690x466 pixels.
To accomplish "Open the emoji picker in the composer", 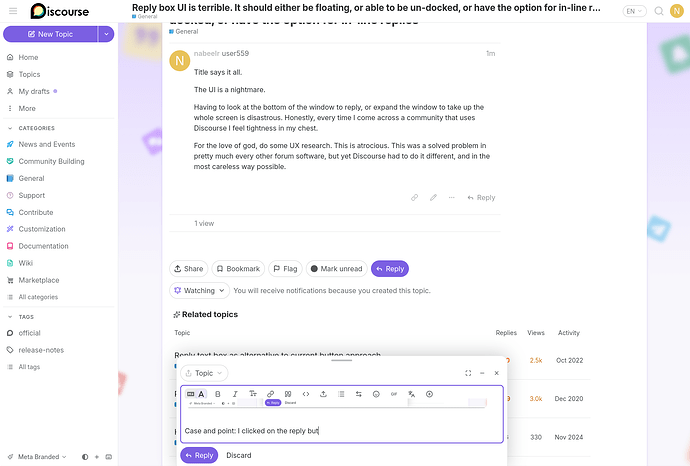I will click(376, 394).
